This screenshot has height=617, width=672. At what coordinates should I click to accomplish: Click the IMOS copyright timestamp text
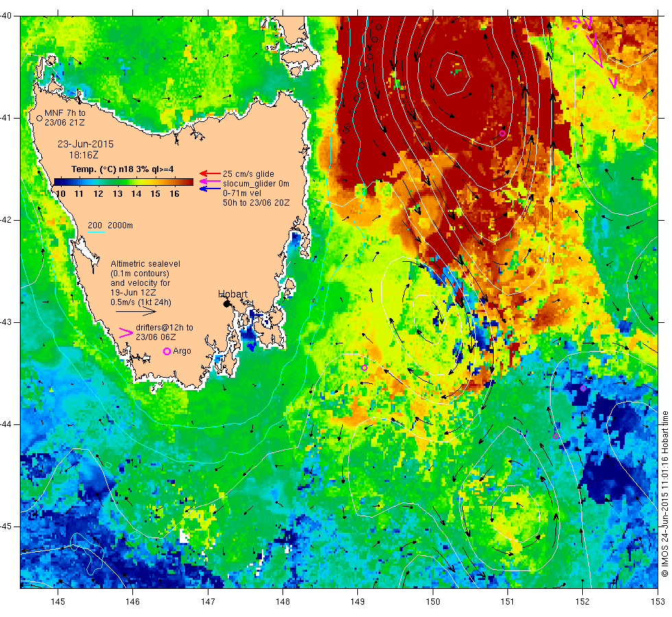664,494
